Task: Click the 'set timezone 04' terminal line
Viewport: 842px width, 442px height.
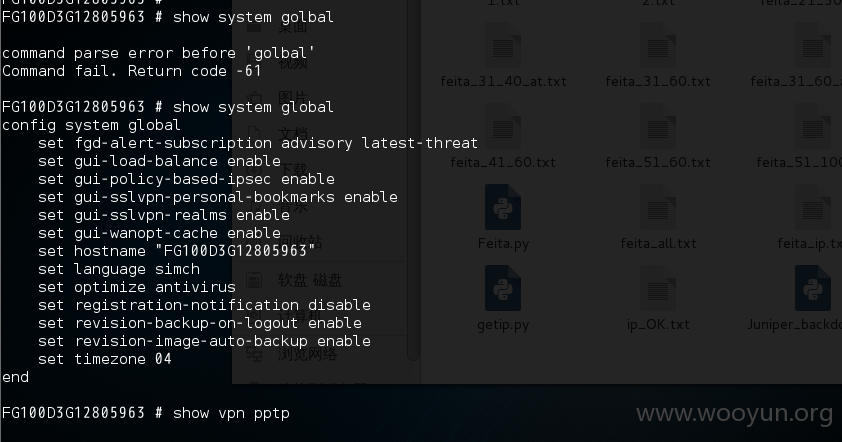Action: point(105,359)
